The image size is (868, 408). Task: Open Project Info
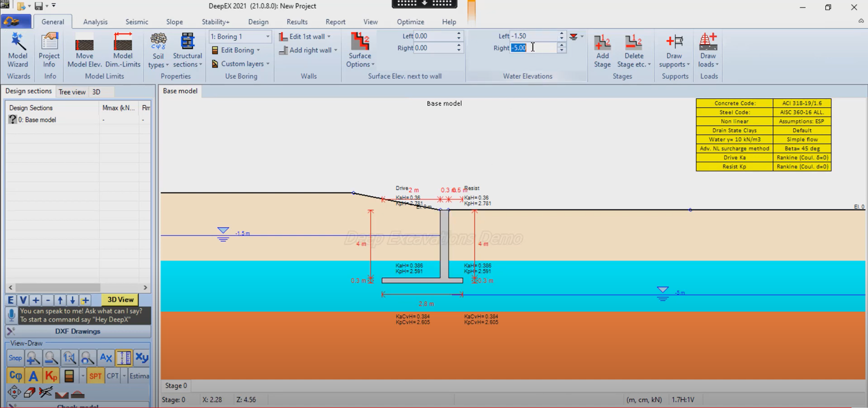click(x=49, y=50)
